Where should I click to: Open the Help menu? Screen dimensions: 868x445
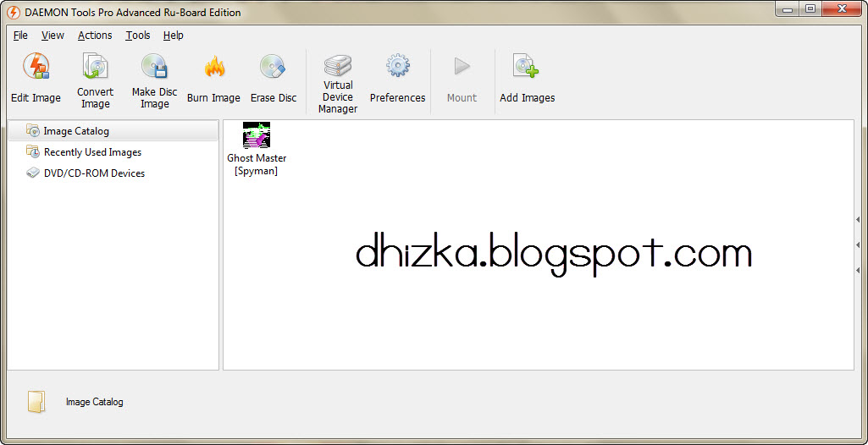point(174,36)
